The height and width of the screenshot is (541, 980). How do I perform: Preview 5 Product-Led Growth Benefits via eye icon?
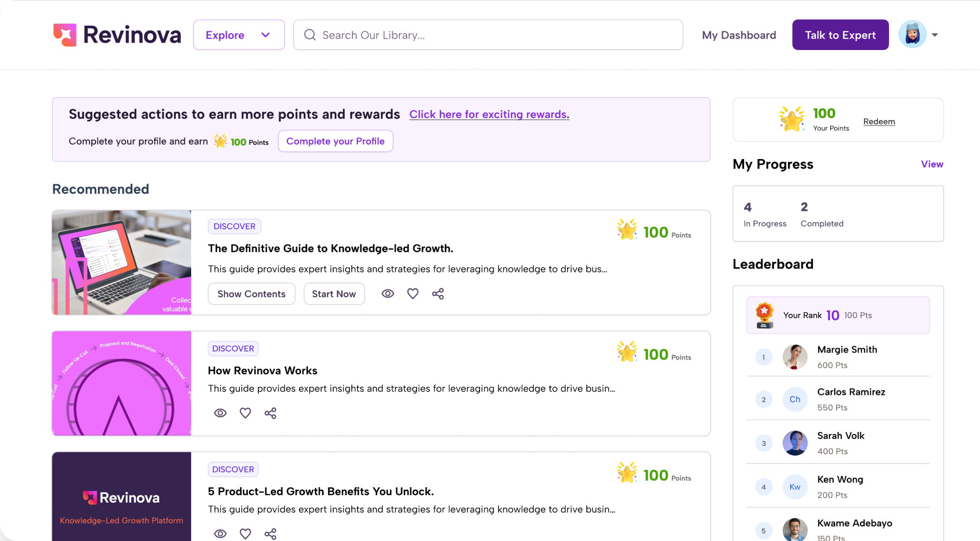pos(220,534)
